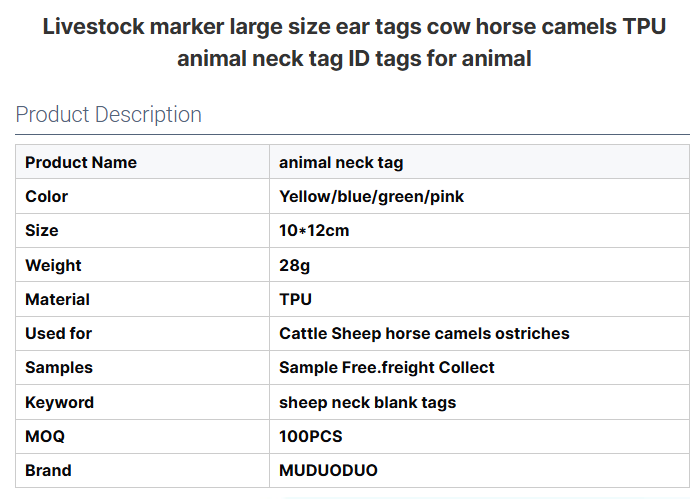Click the 10*12cm size value

coord(314,230)
